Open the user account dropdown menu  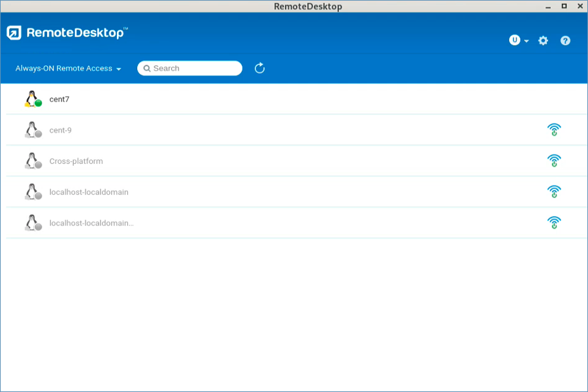tap(519, 41)
